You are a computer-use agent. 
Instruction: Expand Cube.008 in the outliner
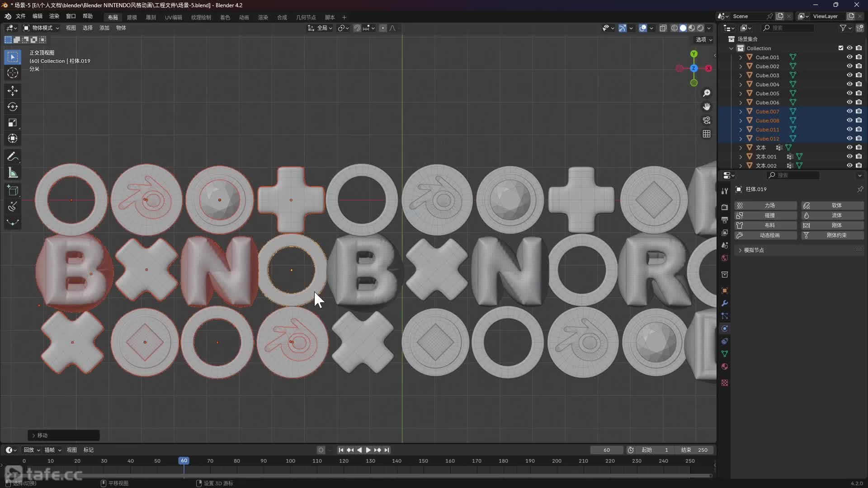pyautogui.click(x=741, y=121)
